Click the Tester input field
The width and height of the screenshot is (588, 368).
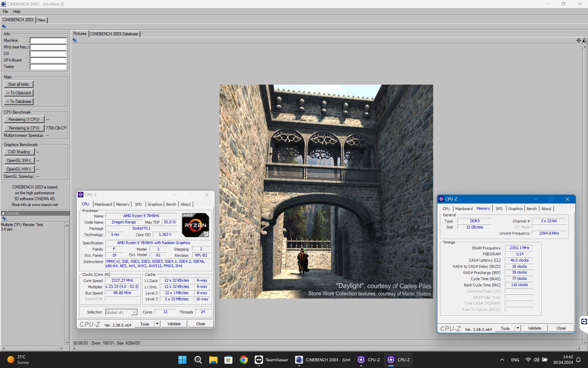[48, 67]
